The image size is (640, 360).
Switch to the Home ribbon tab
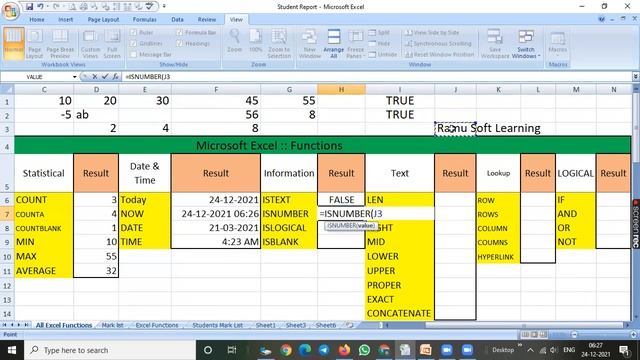click(x=37, y=19)
